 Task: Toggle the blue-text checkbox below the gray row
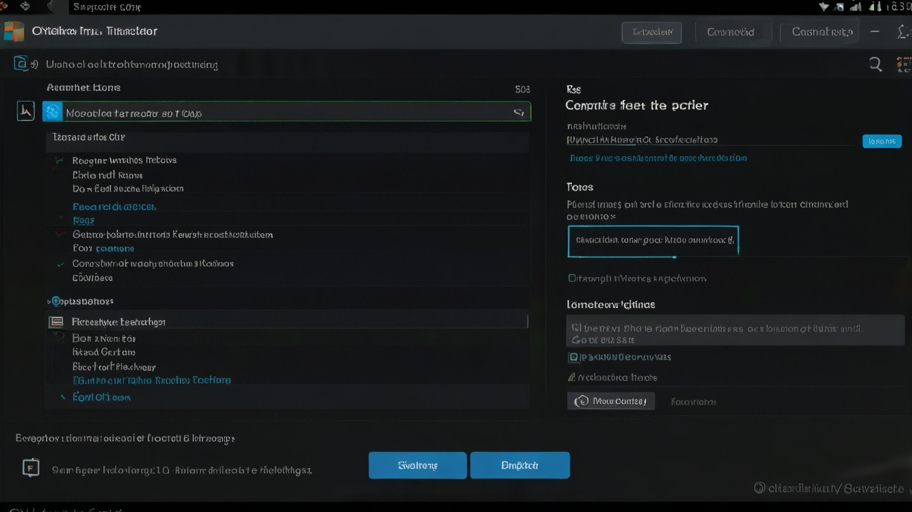[x=574, y=357]
